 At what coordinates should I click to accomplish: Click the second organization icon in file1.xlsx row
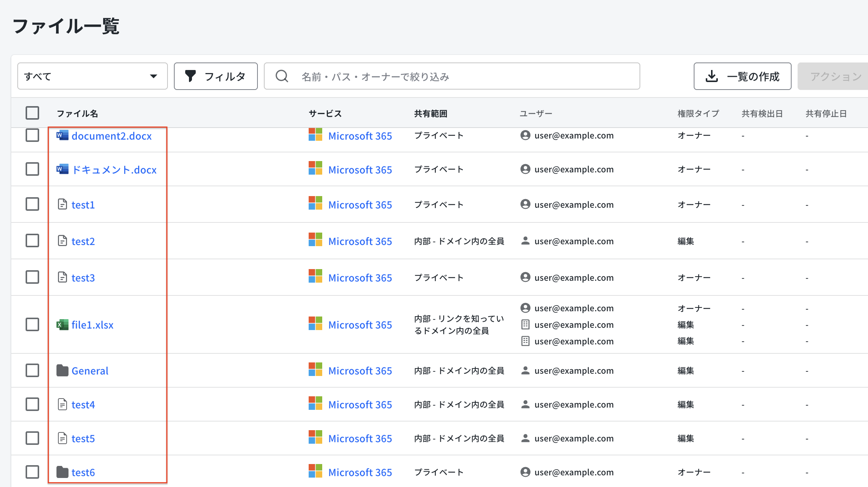coord(525,341)
